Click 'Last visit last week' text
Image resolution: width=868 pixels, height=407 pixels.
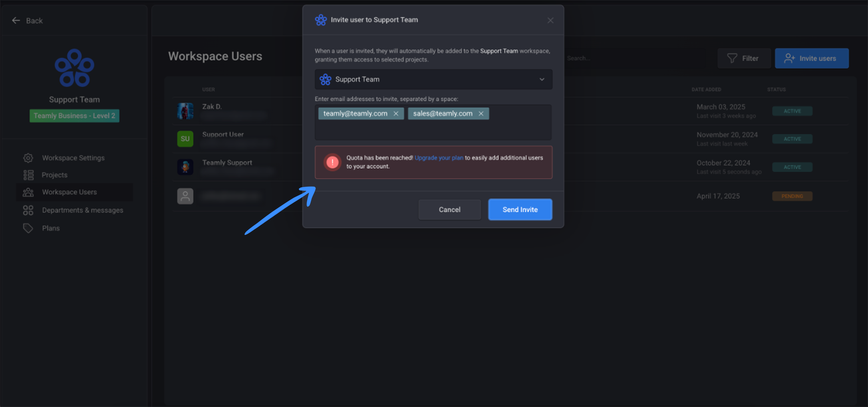(722, 144)
